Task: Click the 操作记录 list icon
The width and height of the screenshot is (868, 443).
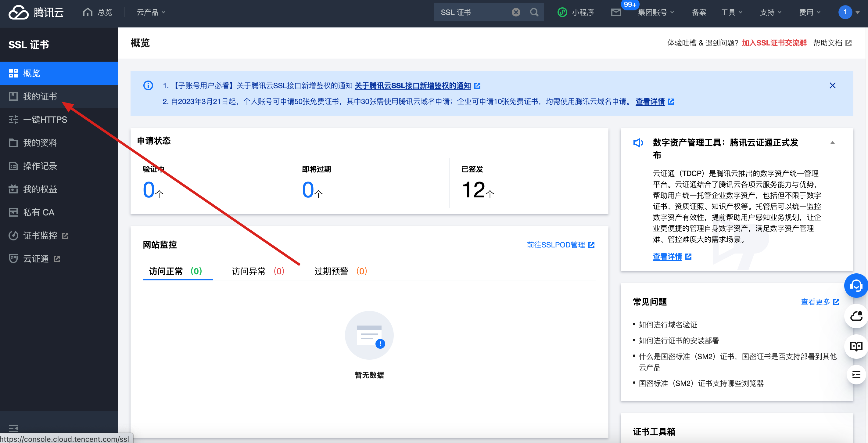Action: pos(13,166)
